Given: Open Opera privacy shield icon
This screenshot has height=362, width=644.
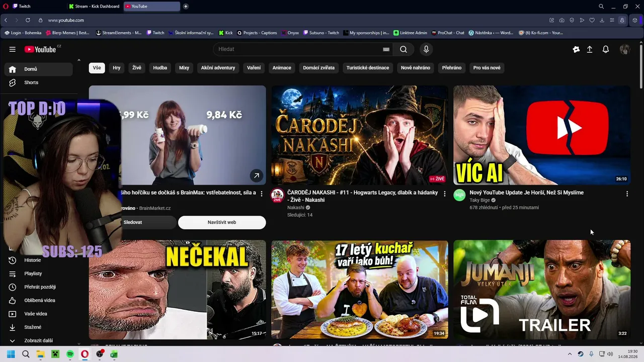Looking at the screenshot, I should pos(572,20).
